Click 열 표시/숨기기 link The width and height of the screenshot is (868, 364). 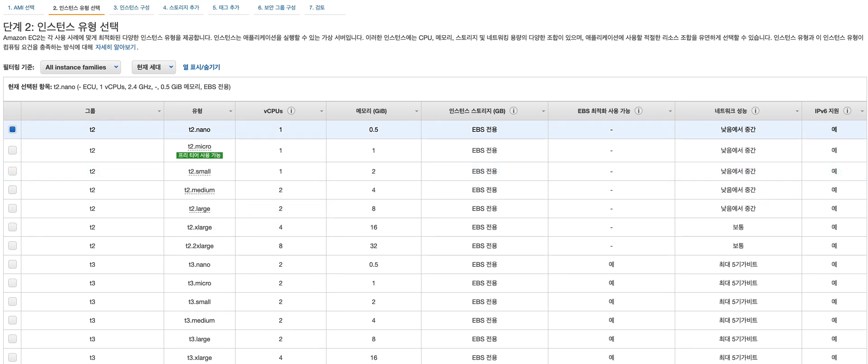pos(201,67)
